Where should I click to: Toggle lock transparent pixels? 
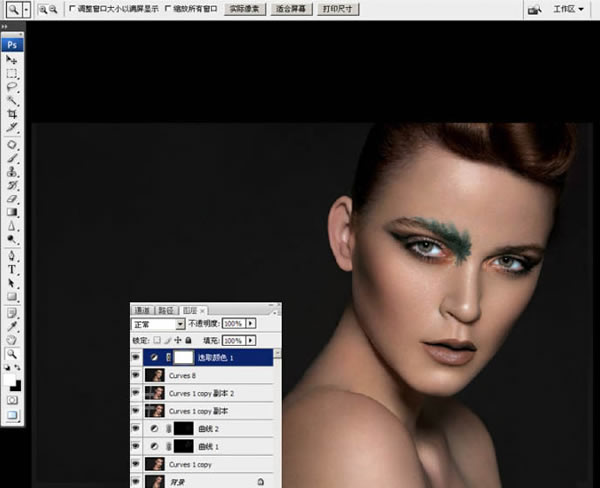pyautogui.click(x=157, y=340)
